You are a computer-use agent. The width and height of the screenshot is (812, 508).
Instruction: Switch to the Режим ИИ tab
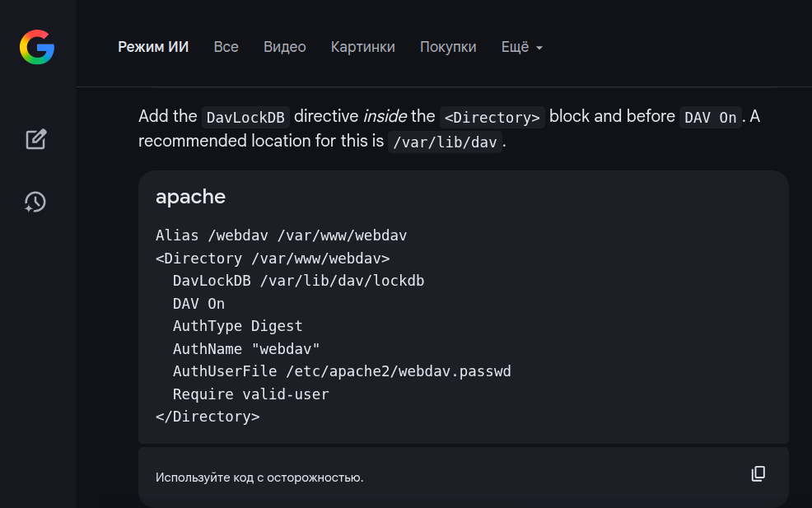click(153, 47)
